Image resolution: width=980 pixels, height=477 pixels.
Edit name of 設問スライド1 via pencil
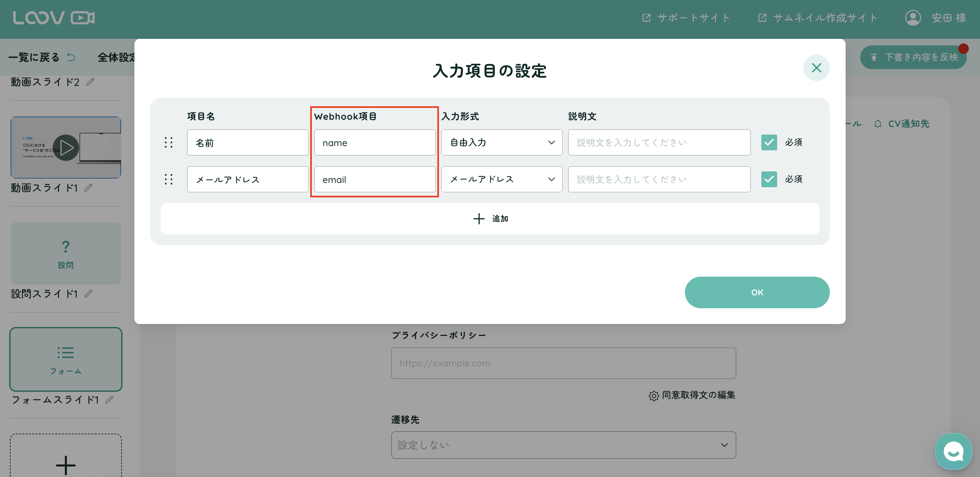[88, 293]
